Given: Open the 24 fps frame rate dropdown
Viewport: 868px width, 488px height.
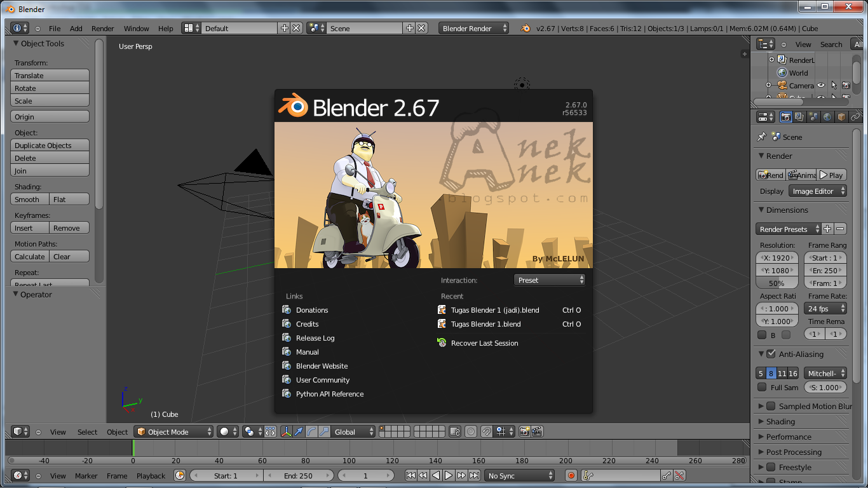Looking at the screenshot, I should click(x=825, y=308).
